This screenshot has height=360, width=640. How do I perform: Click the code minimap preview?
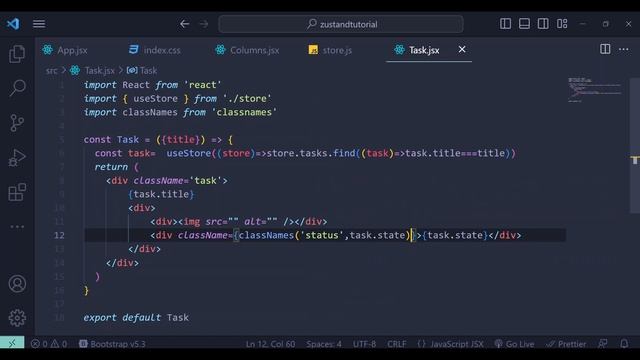595,89
